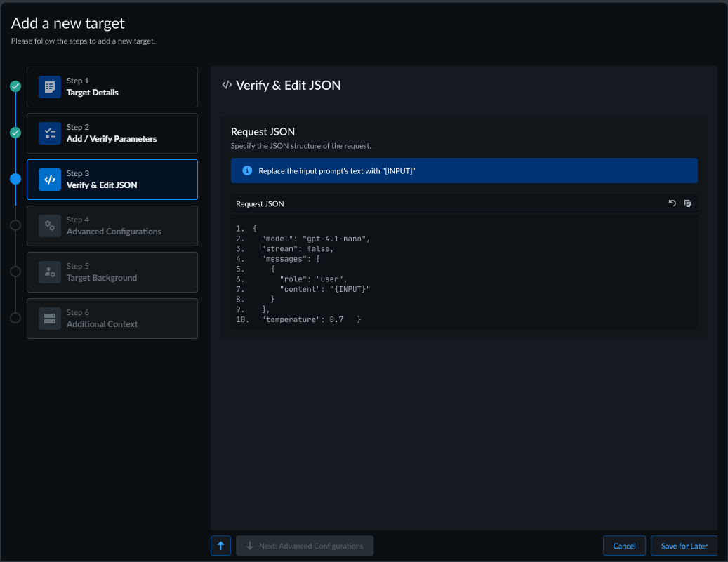Image resolution: width=728 pixels, height=562 pixels.
Task: Click the Add / Verify Parameters checklist icon
Action: (50, 133)
